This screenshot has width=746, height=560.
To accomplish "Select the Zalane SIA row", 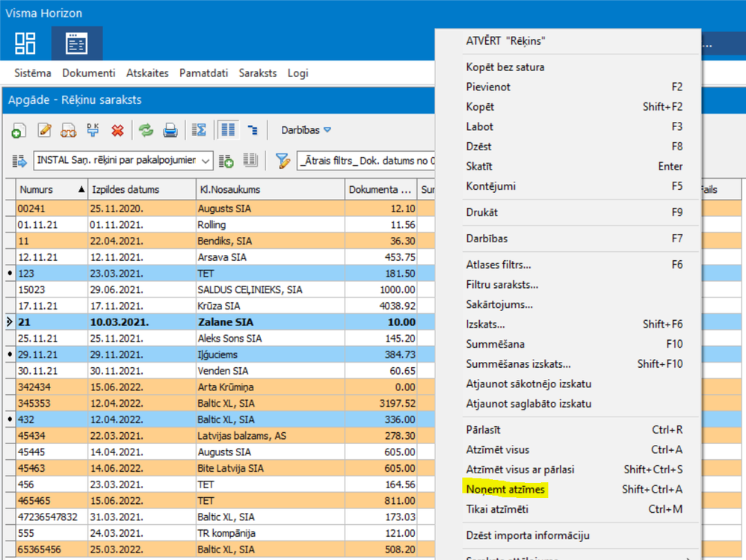I will (225, 322).
